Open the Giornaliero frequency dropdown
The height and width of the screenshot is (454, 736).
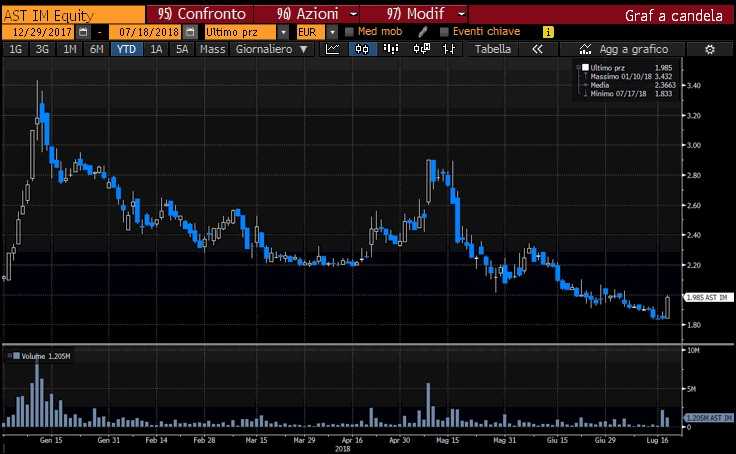(271, 49)
